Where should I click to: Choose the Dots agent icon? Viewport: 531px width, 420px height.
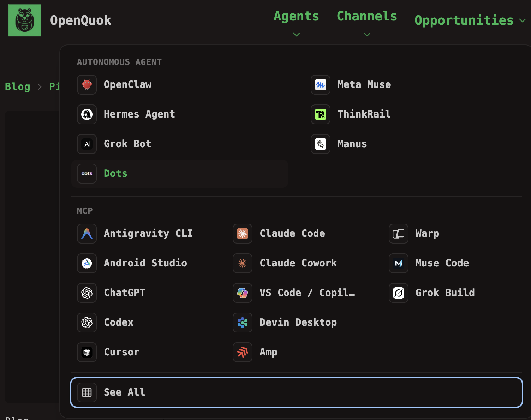tap(87, 174)
